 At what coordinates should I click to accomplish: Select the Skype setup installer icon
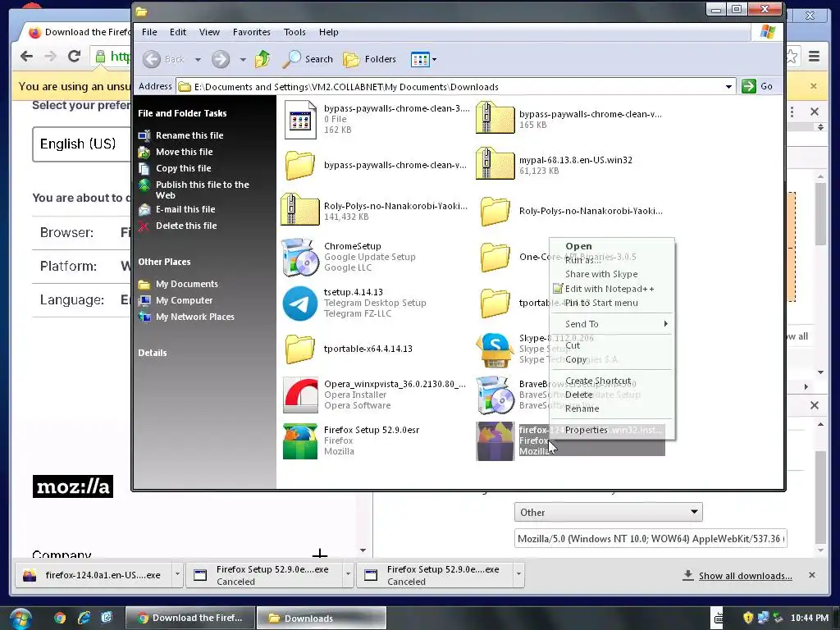(x=495, y=349)
